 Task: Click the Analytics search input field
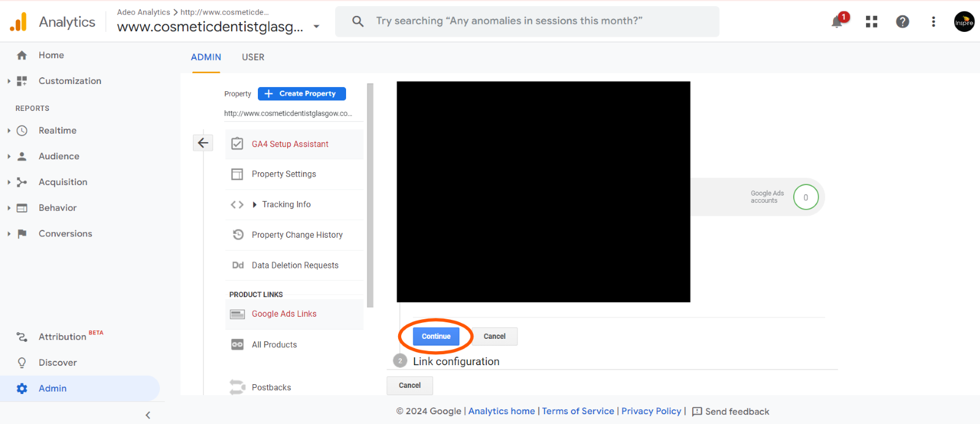pyautogui.click(x=527, y=21)
